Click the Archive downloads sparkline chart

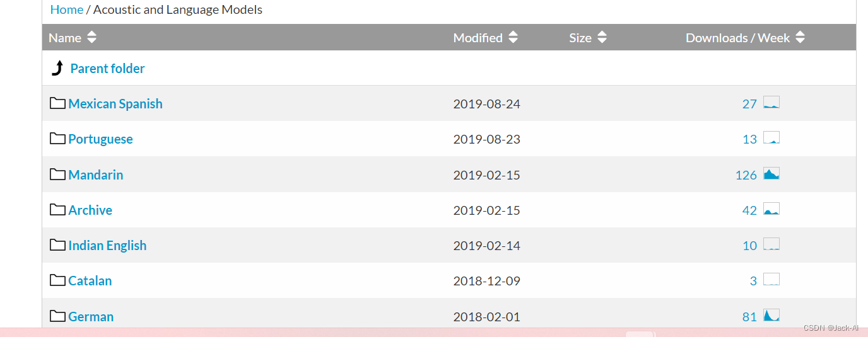coord(771,209)
